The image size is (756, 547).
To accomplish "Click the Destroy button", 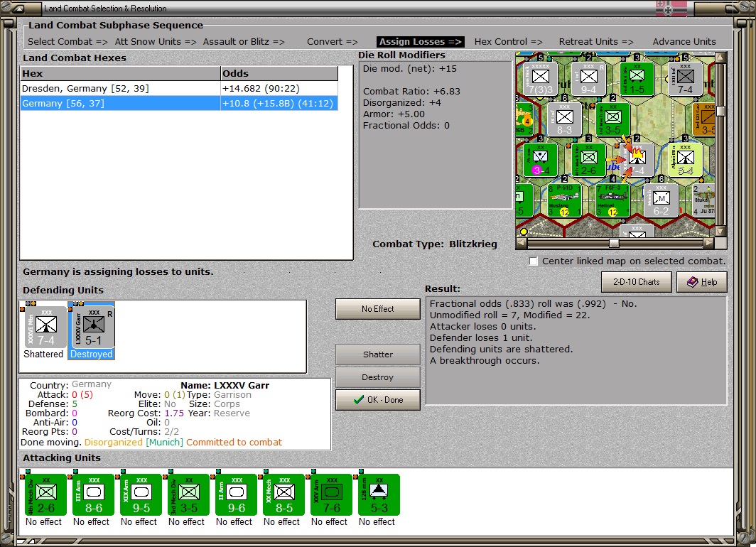I will pyautogui.click(x=377, y=377).
